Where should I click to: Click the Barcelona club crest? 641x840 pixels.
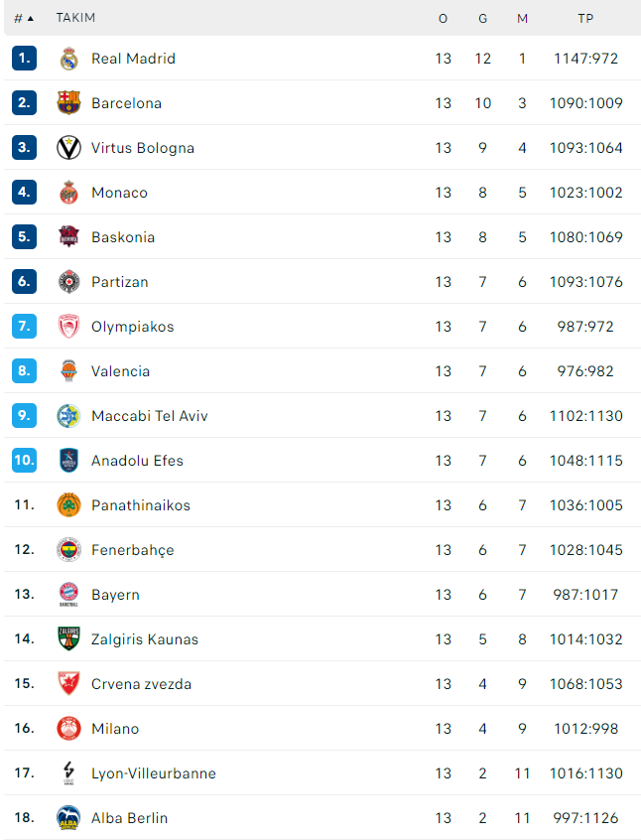click(x=68, y=103)
